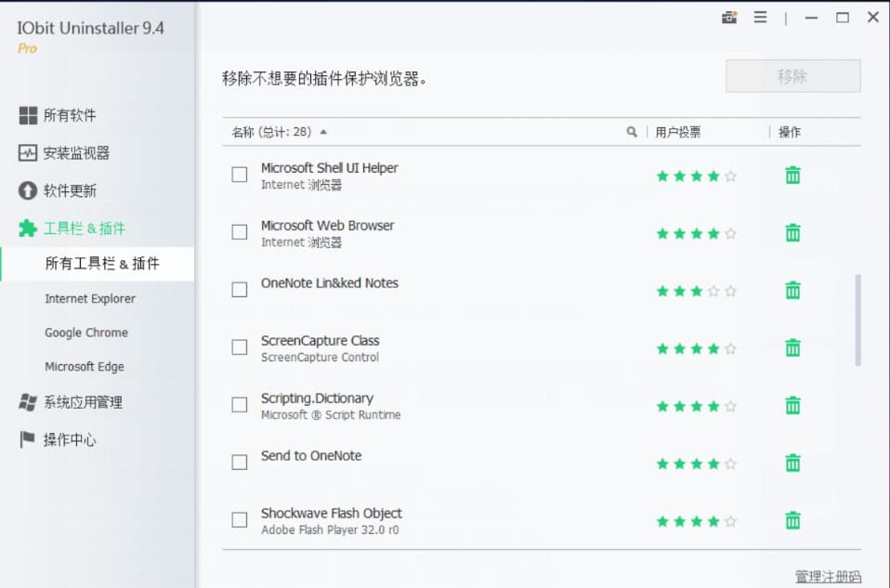Check the Microsoft Web Browser checkbox

tap(240, 232)
